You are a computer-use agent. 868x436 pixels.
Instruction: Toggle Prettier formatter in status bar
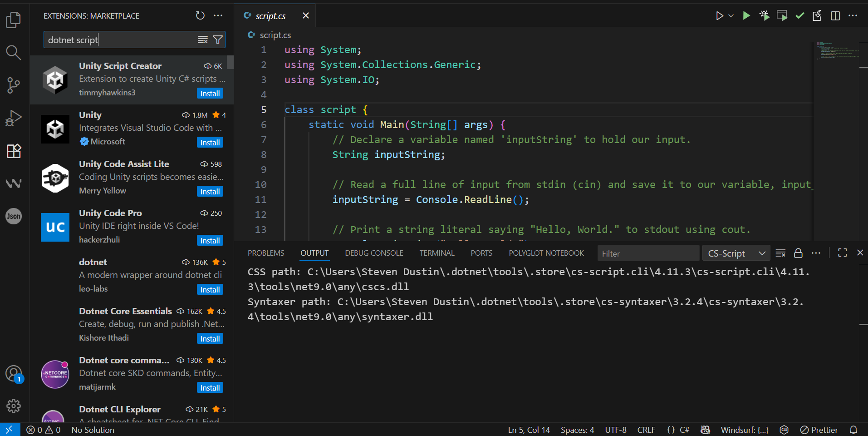point(819,430)
